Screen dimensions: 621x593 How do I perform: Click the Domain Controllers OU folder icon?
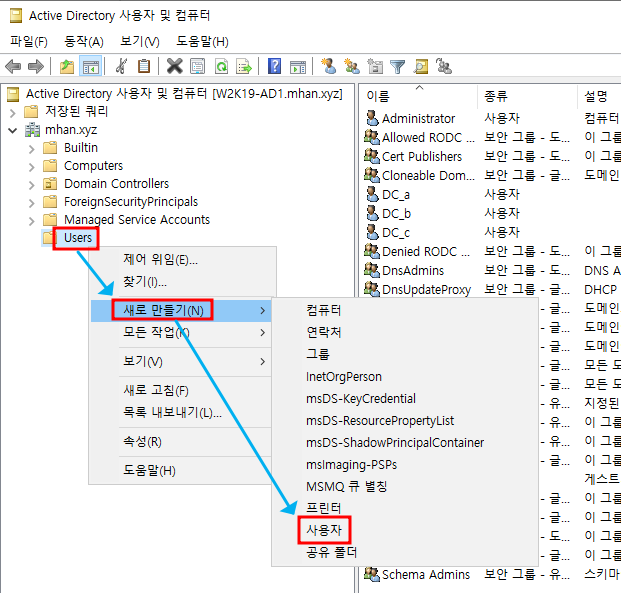point(50,184)
